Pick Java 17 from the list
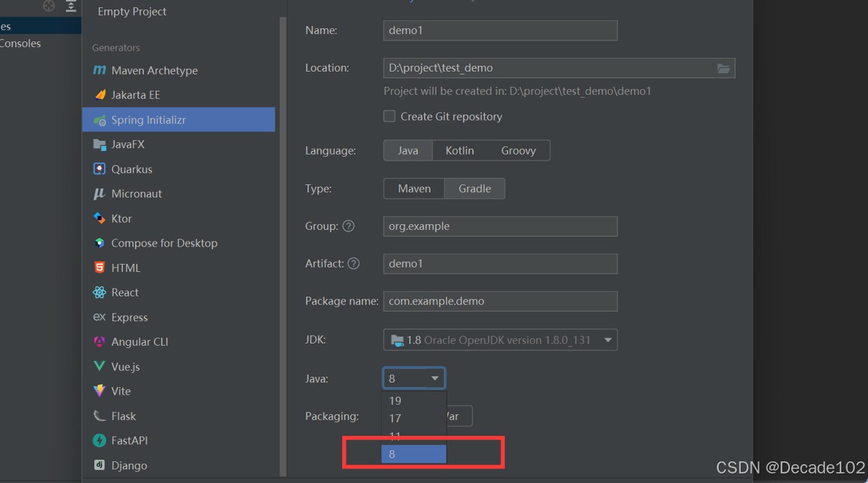Image resolution: width=868 pixels, height=483 pixels. click(414, 418)
